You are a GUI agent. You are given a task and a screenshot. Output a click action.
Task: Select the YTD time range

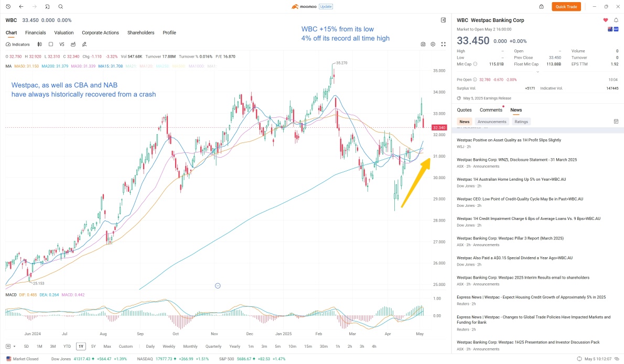pyautogui.click(x=67, y=347)
